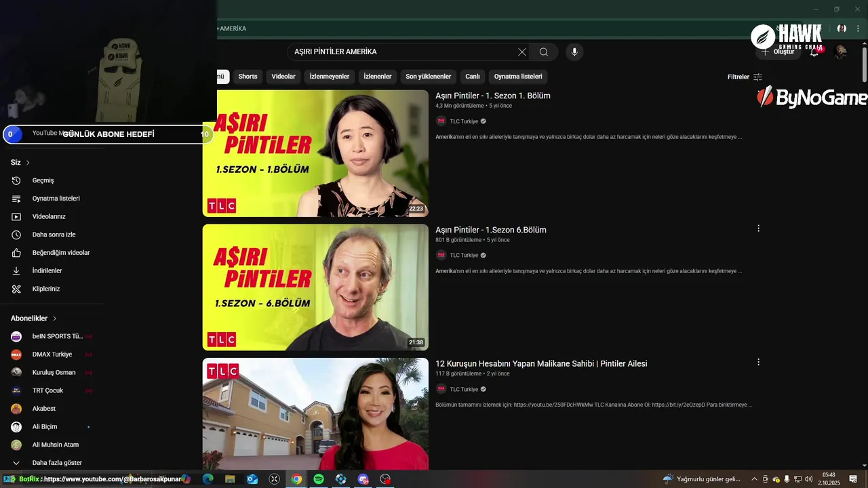The image size is (868, 488).
Task: Open Aşırı Pintiler 1. Sezon 1. Bölüm title
Action: tap(493, 96)
